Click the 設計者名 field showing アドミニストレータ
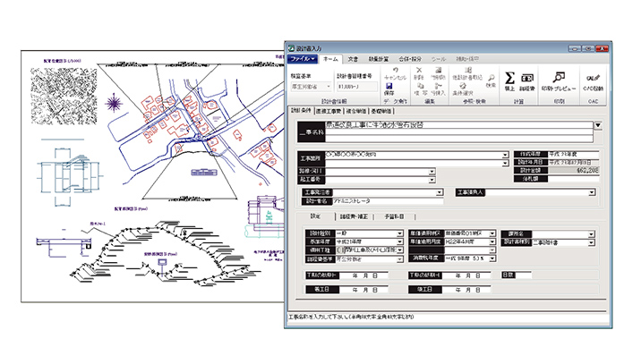 [x=388, y=200]
